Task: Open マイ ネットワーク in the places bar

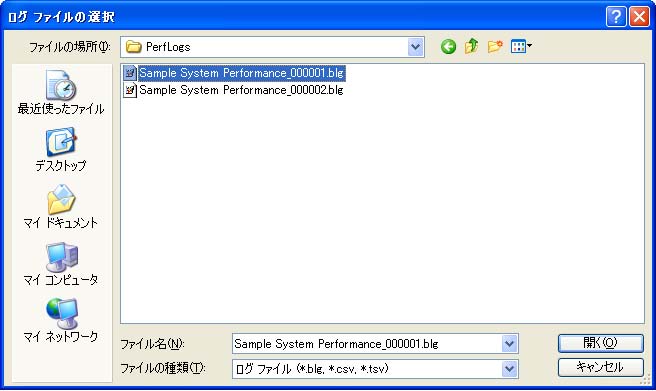Action: coord(61,320)
